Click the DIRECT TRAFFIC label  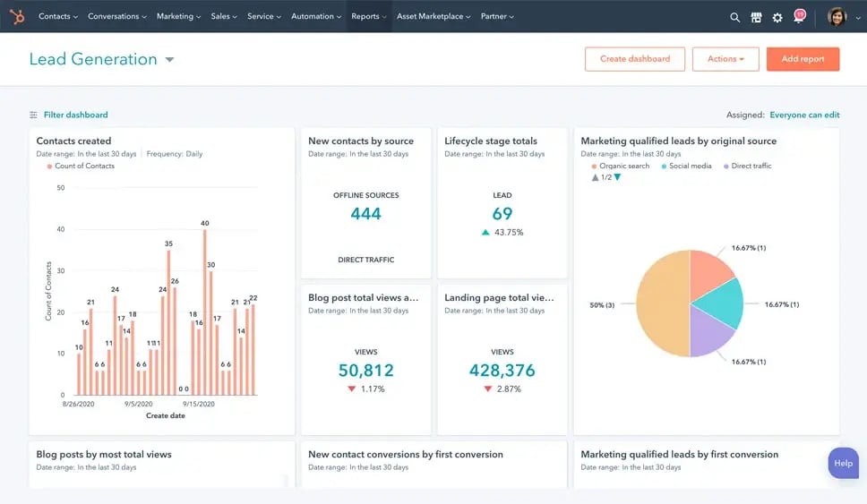[x=366, y=260]
